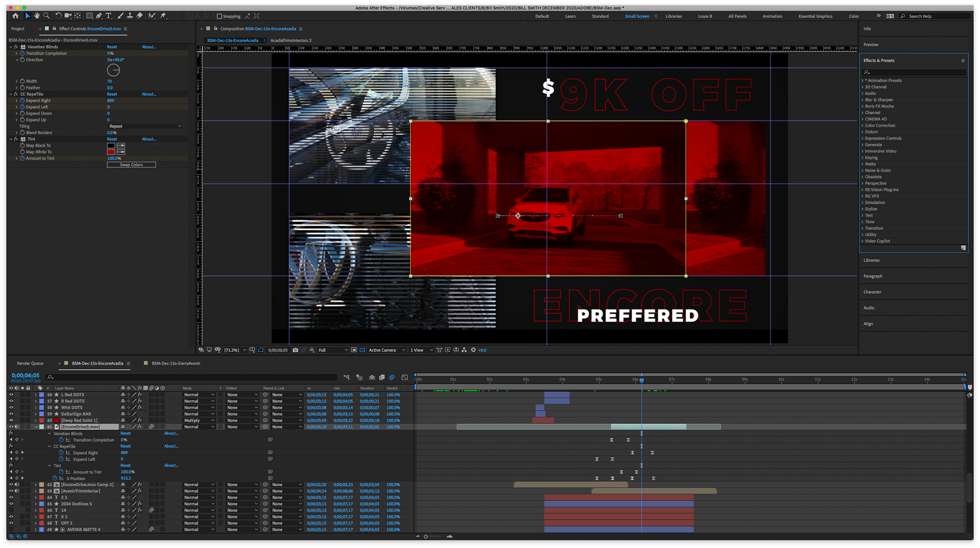The height and width of the screenshot is (548, 980).
Task: Select the Brush tool
Action: click(x=120, y=16)
